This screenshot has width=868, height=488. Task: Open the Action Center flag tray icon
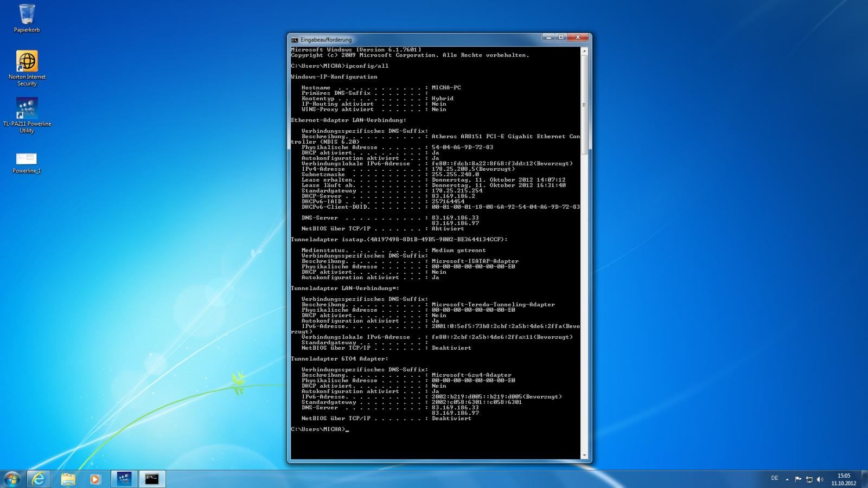pos(798,479)
